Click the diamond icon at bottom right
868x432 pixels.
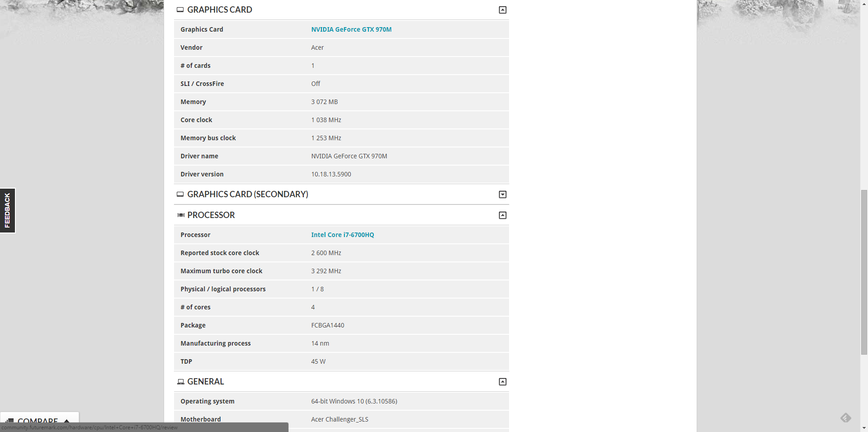(x=846, y=418)
